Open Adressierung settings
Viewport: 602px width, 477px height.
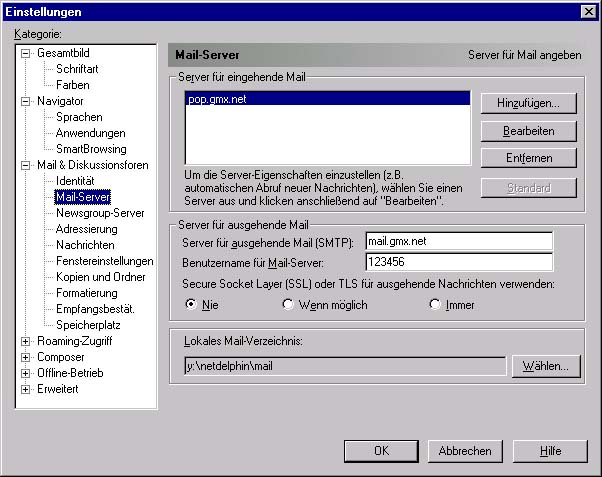pyautogui.click(x=86, y=229)
